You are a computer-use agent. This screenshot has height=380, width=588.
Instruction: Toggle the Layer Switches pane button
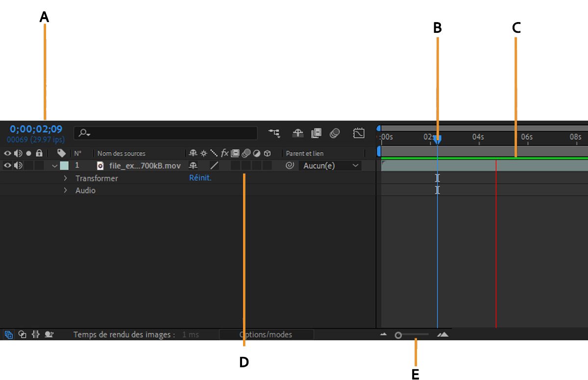tap(9, 334)
